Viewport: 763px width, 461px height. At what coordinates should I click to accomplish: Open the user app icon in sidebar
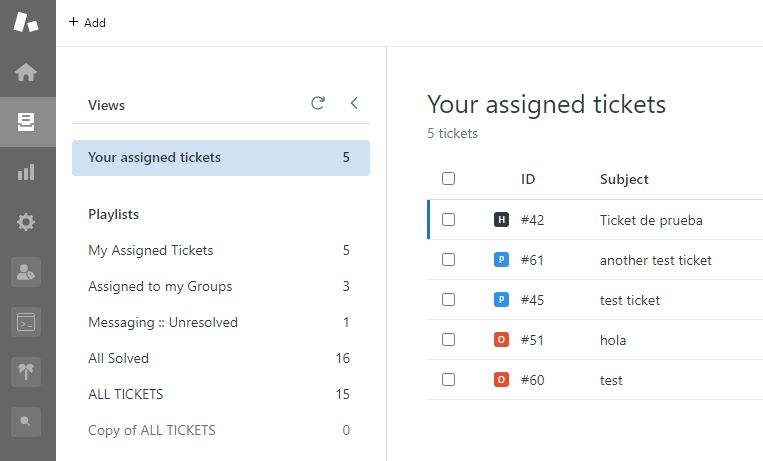[27, 272]
